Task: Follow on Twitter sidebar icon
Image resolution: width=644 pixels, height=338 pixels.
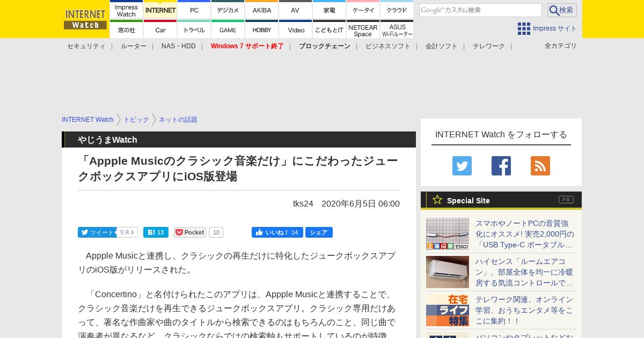Action: click(462, 166)
